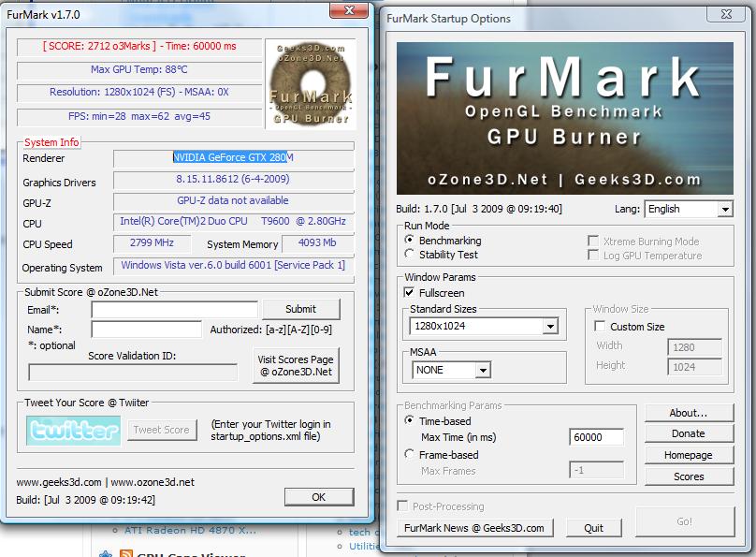Click the SCORE: 2712 o3Marks result line
This screenshot has height=557, width=756.
coord(139,46)
